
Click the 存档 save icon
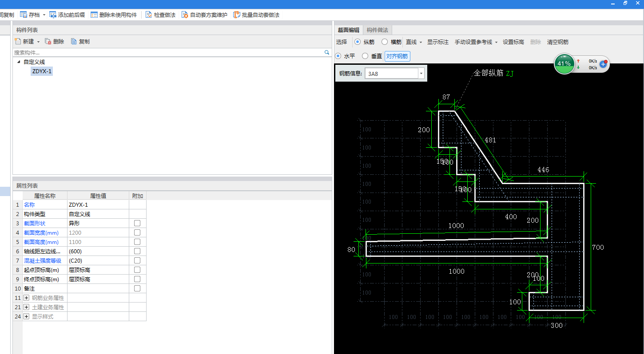click(24, 15)
